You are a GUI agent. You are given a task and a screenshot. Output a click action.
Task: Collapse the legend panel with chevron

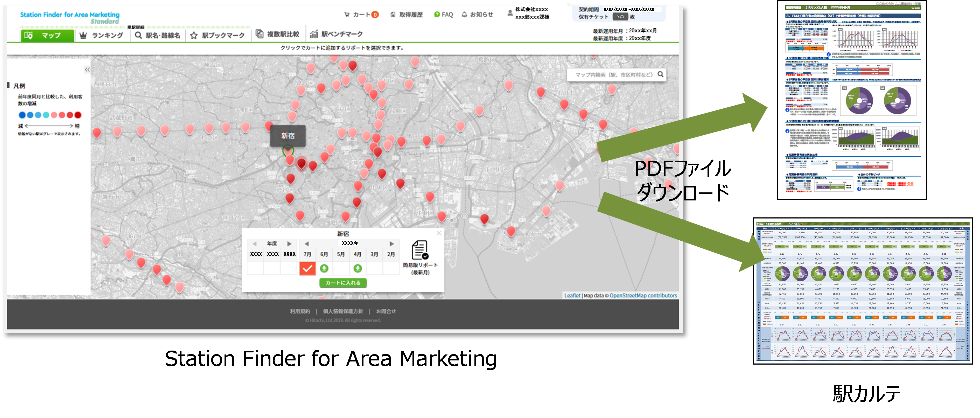(x=87, y=69)
